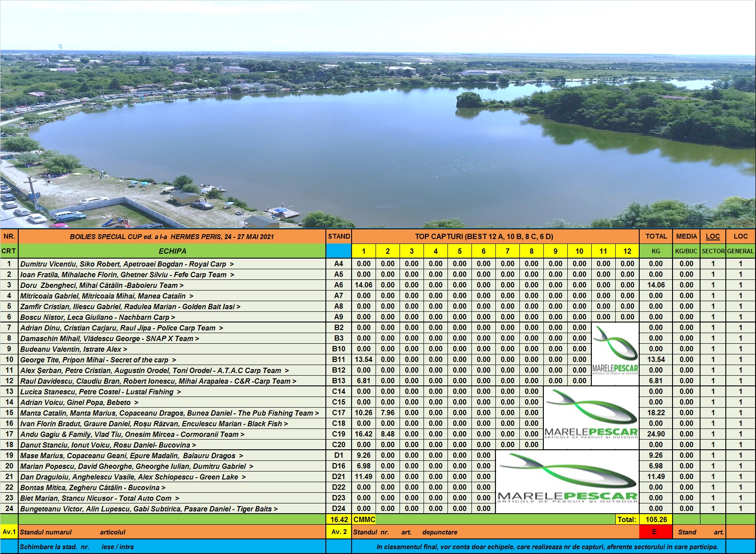Select the Av. 2 yellow cell
Screen dimensions: 756x554
click(x=339, y=532)
